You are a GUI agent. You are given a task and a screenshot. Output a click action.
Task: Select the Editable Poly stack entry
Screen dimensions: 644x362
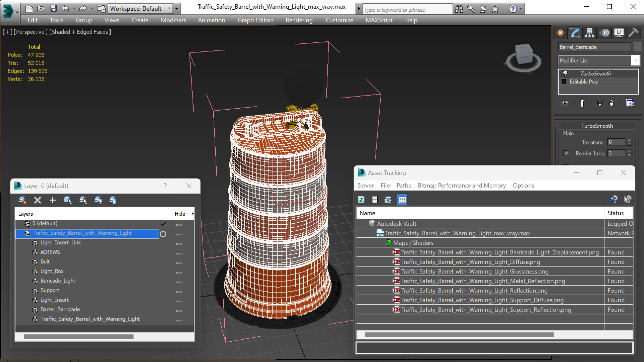(x=583, y=82)
